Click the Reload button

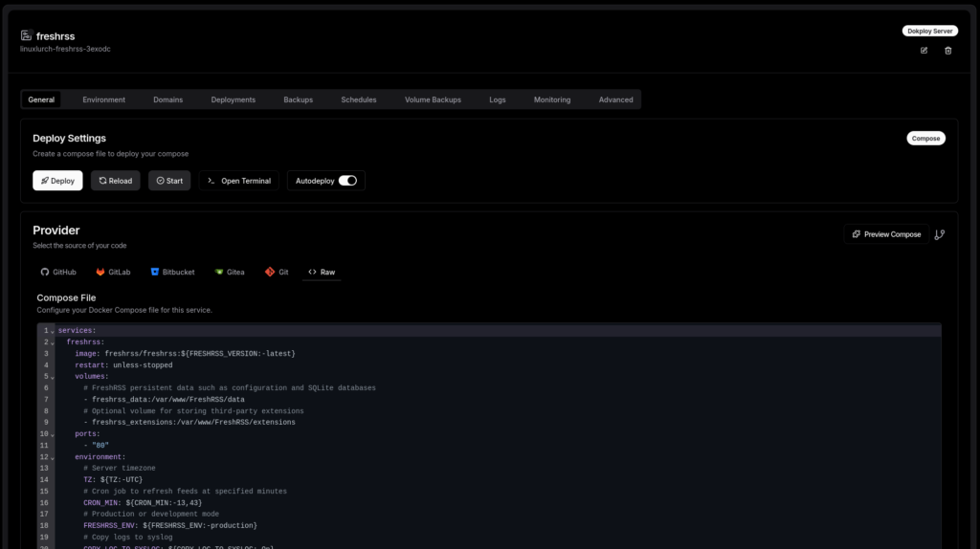point(116,181)
